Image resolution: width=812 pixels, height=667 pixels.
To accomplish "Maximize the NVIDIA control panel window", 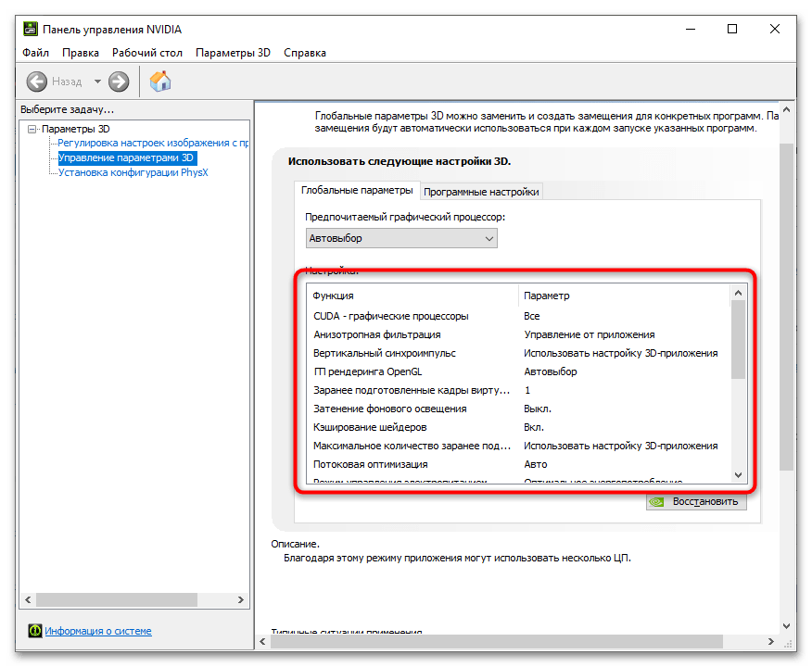I will [x=732, y=29].
